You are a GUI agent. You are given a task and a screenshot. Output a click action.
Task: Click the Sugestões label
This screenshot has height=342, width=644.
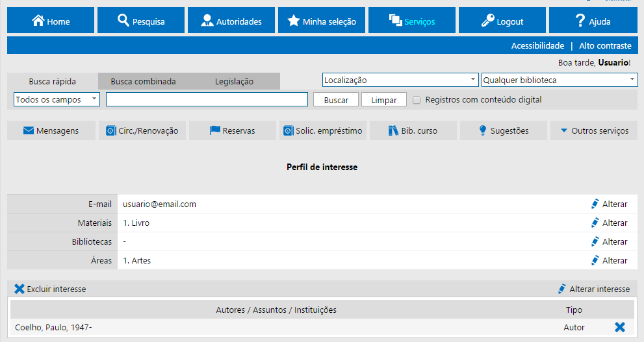coord(509,131)
